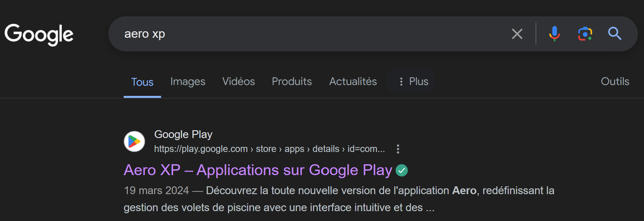
Task: Open three-dot menu beside result URL
Action: [x=398, y=149]
